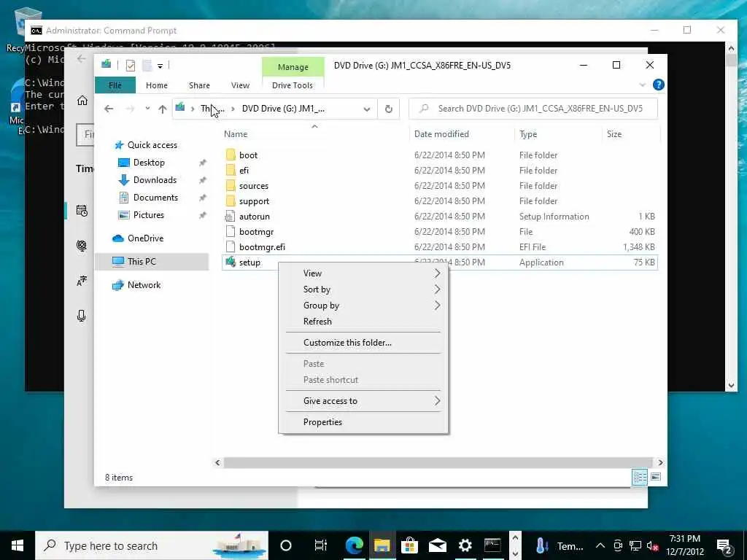Click DVD Drive (G:) breadcrumb segment

coord(283,109)
